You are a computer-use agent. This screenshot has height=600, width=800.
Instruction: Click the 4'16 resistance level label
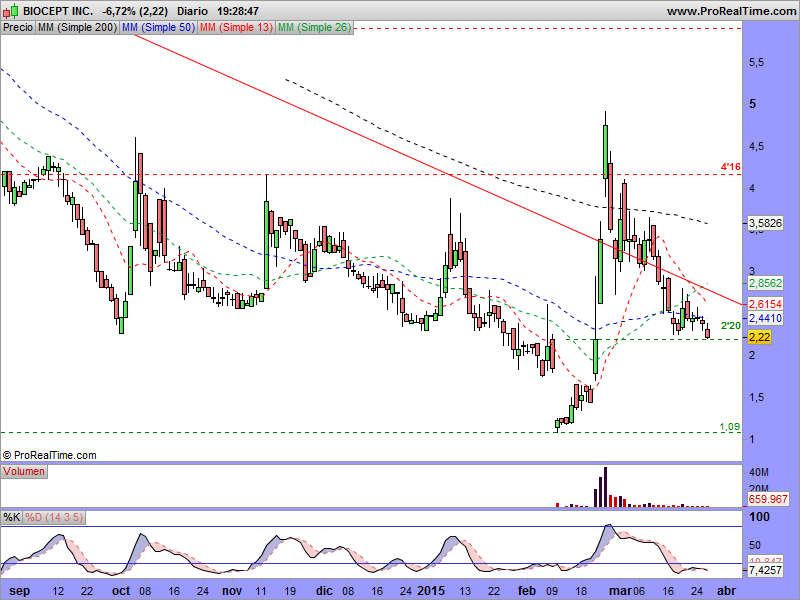(x=730, y=167)
